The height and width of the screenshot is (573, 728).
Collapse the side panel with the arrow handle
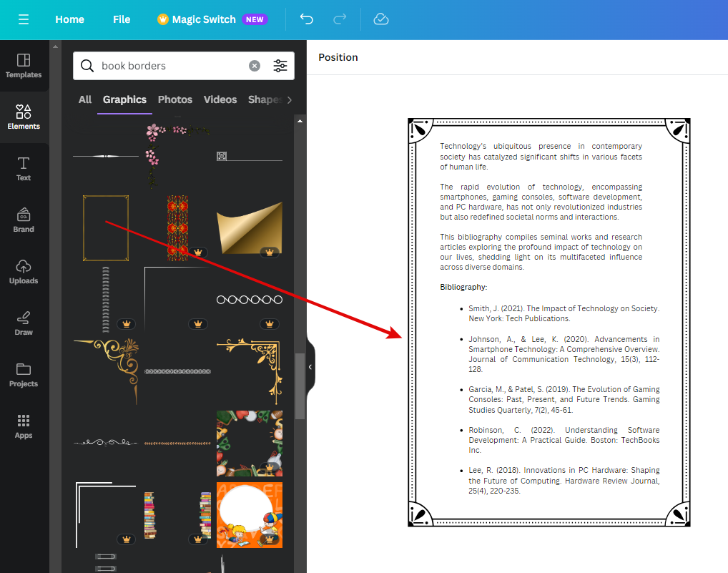[x=310, y=367]
